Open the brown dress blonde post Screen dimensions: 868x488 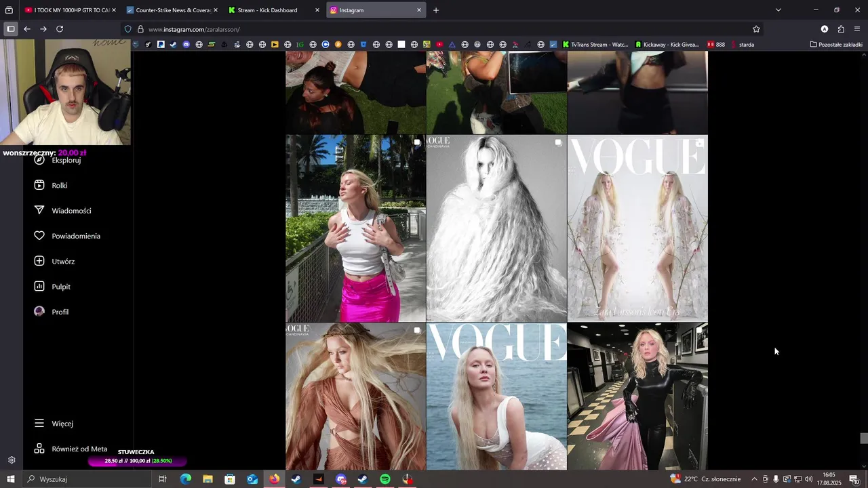(356, 396)
